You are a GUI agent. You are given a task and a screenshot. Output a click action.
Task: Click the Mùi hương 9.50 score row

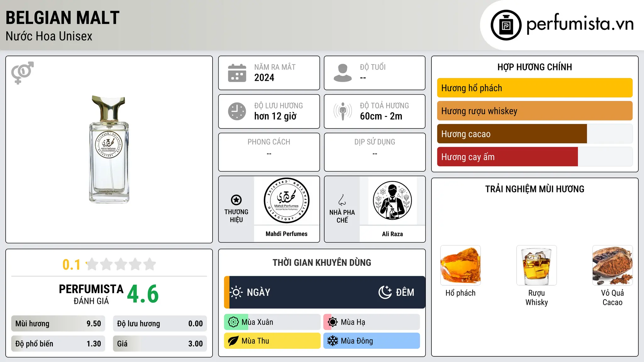tap(58, 324)
